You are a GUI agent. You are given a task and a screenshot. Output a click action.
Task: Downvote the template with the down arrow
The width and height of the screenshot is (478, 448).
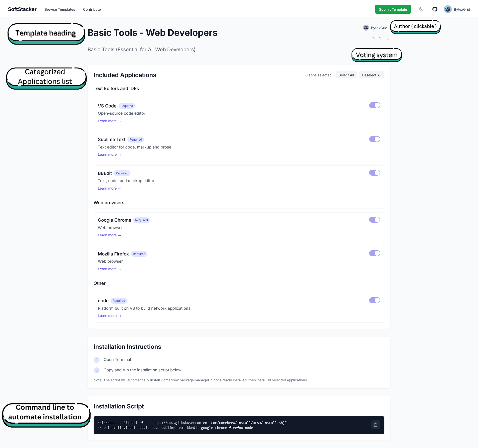387,39
